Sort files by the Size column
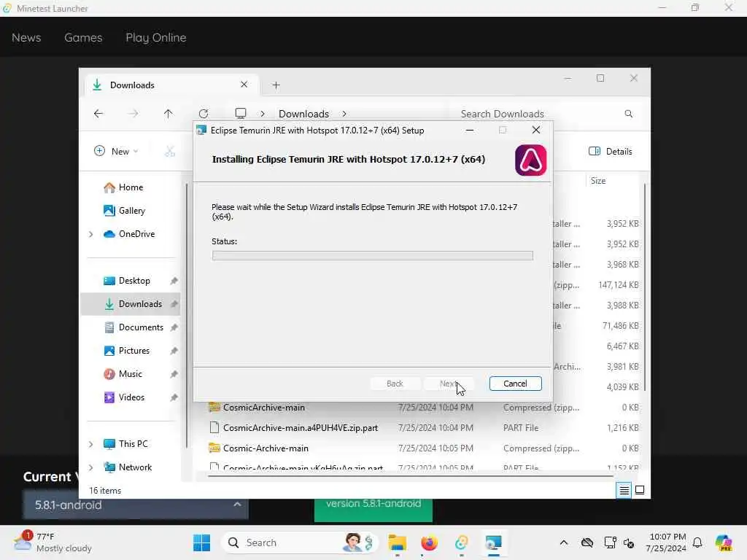 (x=598, y=181)
